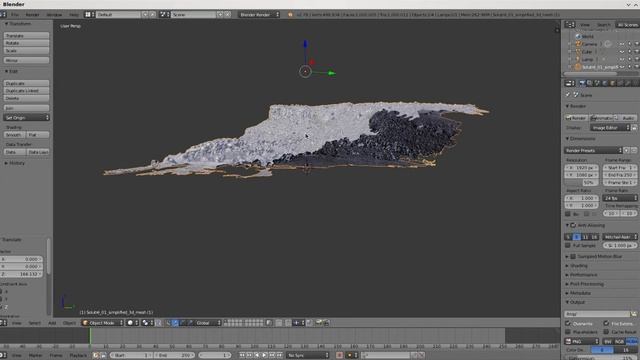640x360 pixels.
Task: Open the Object menu in viewport header
Action: coord(69,323)
